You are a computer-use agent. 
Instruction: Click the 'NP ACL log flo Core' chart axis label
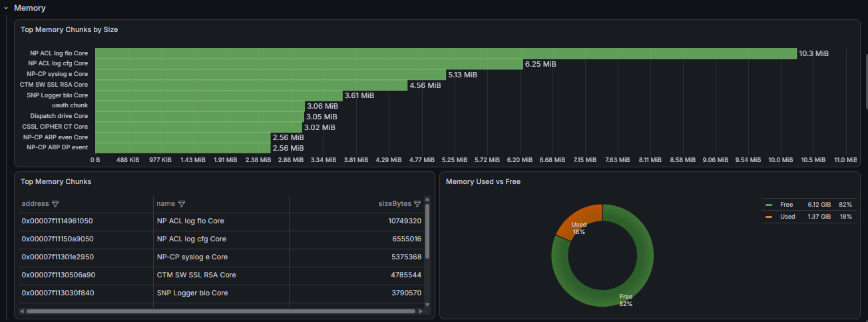[x=59, y=53]
